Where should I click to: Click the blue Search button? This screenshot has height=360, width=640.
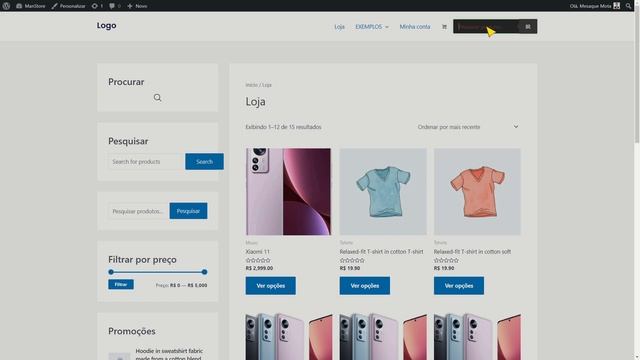point(204,162)
